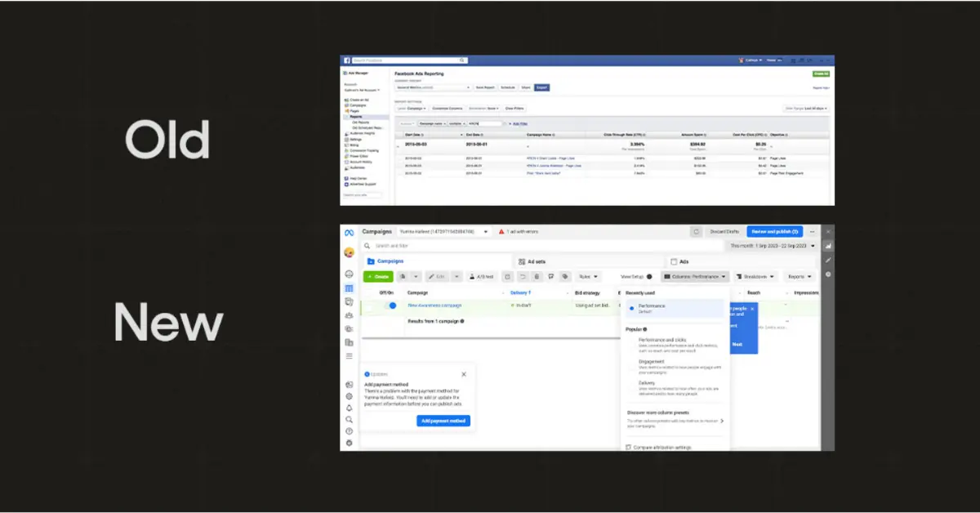Screen dimensions: 980x513
Task: Close the right rail with X icon
Action: click(828, 232)
